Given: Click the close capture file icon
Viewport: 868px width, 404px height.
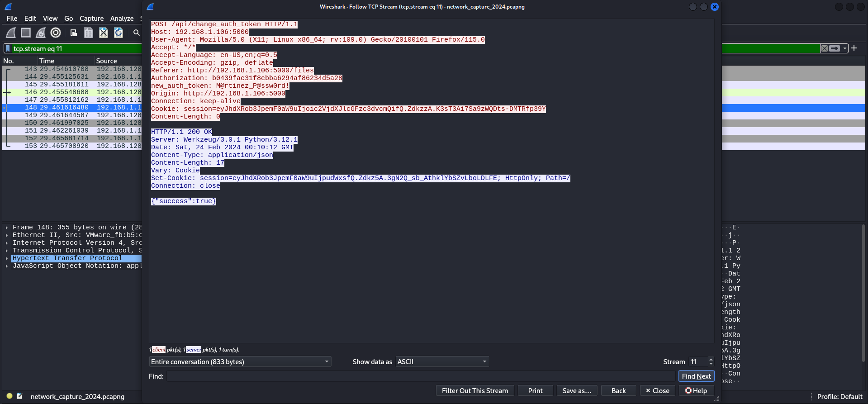Looking at the screenshot, I should pos(104,33).
